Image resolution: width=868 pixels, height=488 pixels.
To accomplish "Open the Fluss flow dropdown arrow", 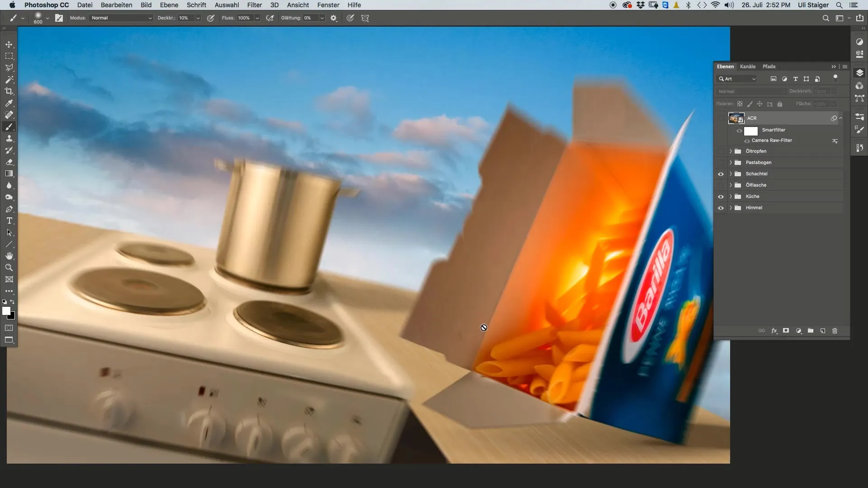I will click(257, 18).
